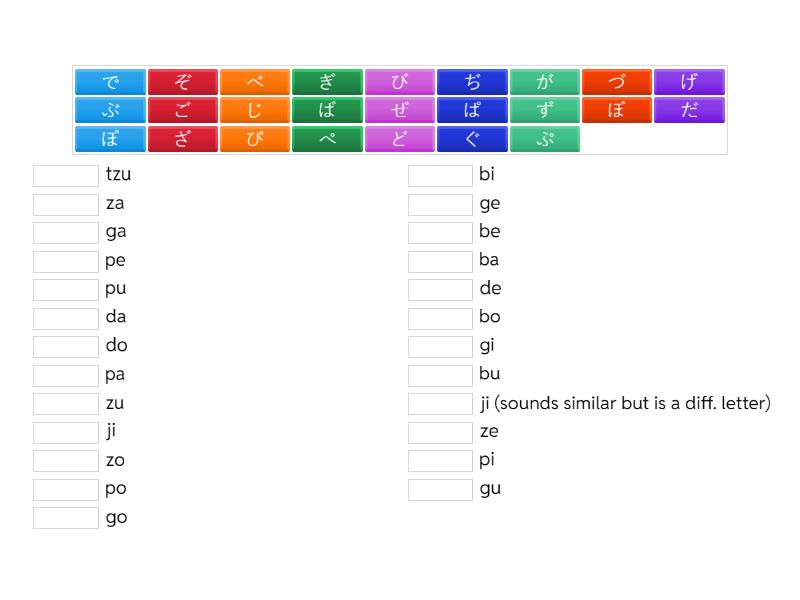Click the answer slot beside gu
The image size is (800, 600).
click(440, 490)
